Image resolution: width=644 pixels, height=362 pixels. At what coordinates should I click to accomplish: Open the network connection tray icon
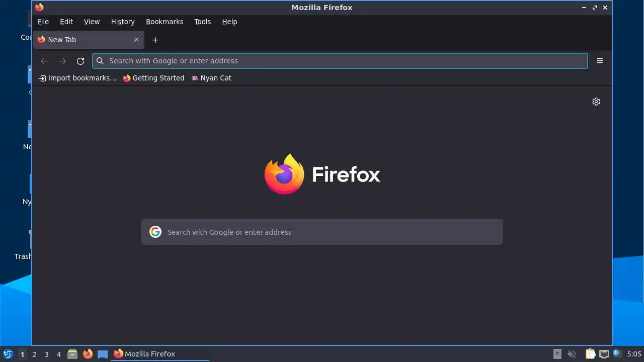point(604,354)
